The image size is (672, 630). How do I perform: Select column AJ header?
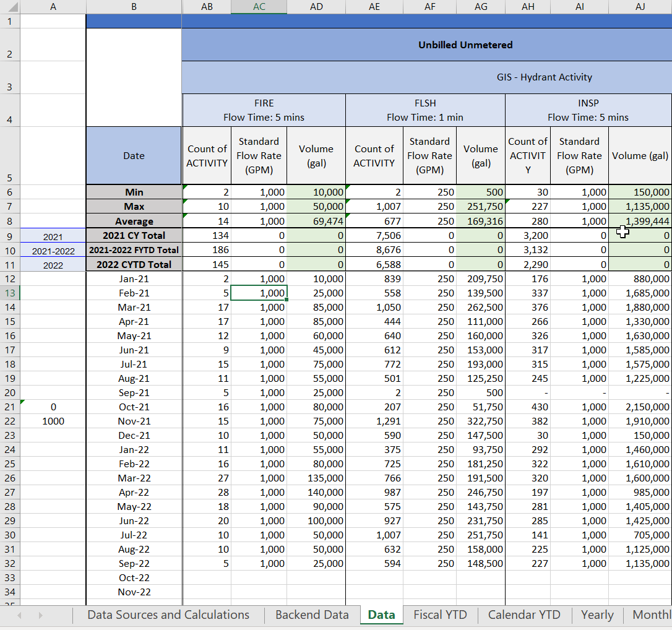click(640, 6)
